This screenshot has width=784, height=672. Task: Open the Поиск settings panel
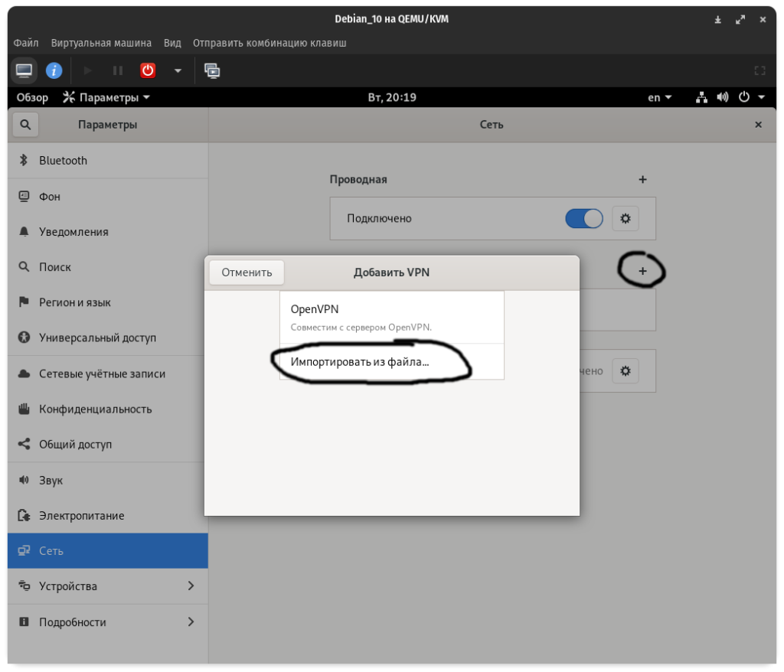108,267
